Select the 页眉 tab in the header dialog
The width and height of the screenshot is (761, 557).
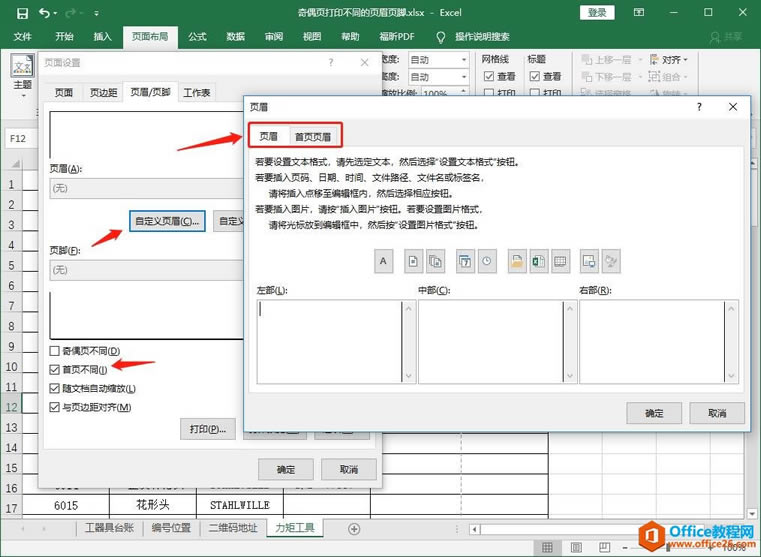(x=268, y=136)
